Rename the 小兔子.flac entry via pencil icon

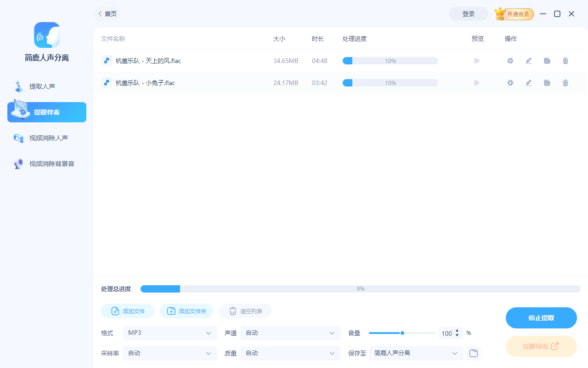pos(528,83)
